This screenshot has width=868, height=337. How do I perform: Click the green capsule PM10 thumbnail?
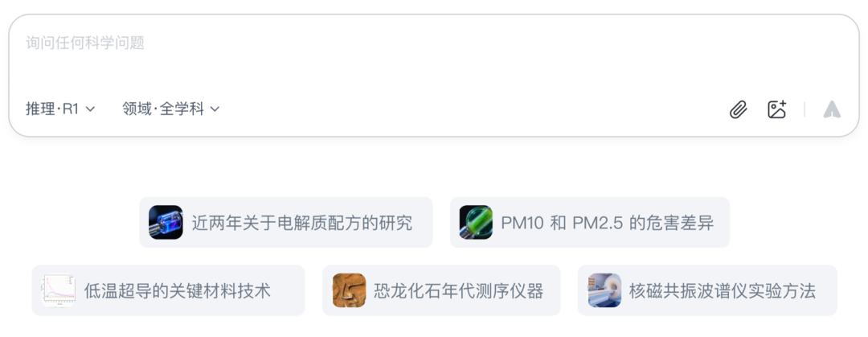pos(476,222)
